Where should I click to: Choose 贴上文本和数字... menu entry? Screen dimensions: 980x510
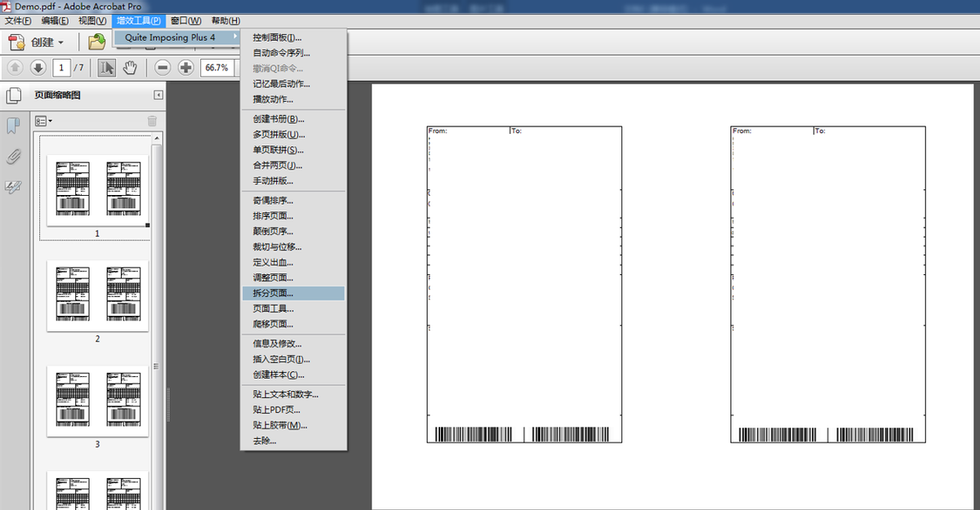coord(294,394)
